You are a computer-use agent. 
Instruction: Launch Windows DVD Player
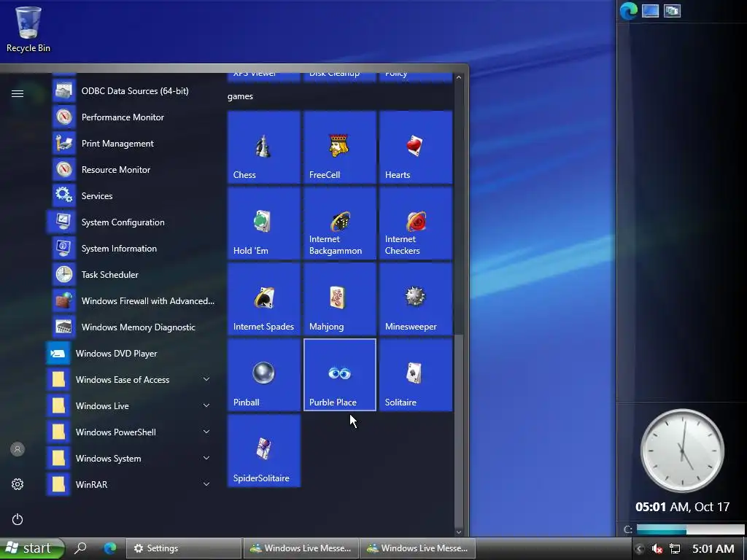tap(131, 354)
